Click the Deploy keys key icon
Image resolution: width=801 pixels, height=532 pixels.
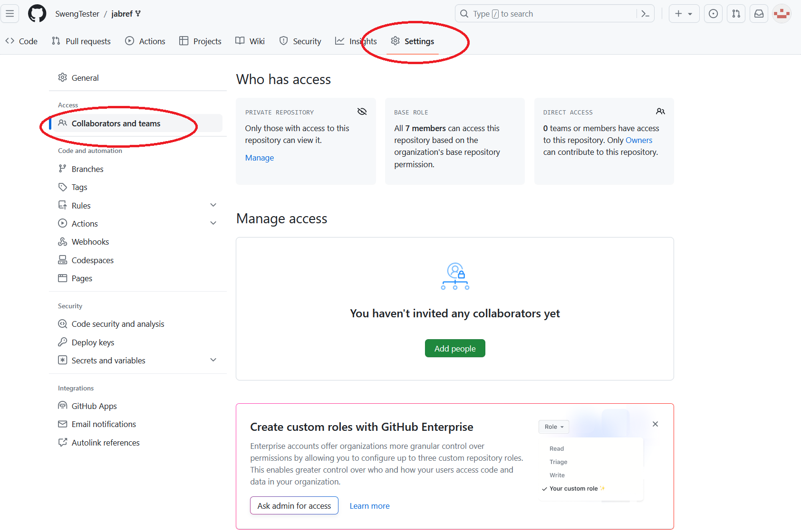pyautogui.click(x=62, y=342)
